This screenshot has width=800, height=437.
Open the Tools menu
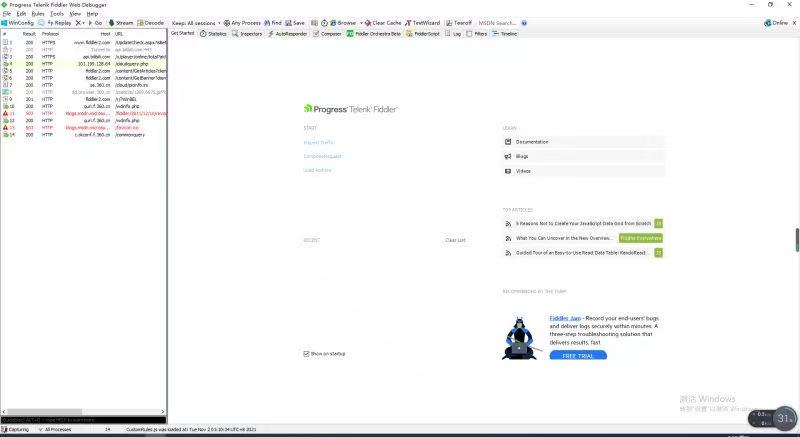click(x=57, y=14)
